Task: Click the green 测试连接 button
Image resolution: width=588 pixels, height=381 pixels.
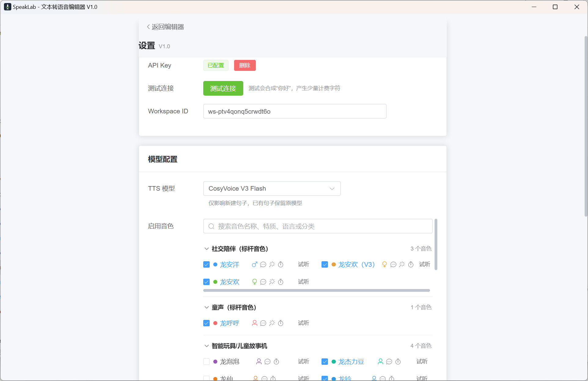Action: click(x=223, y=88)
